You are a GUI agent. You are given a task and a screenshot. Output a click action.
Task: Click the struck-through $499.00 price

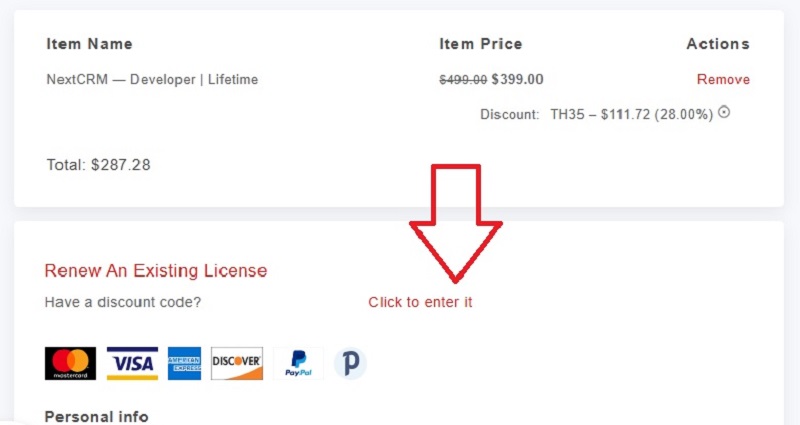[x=463, y=80]
